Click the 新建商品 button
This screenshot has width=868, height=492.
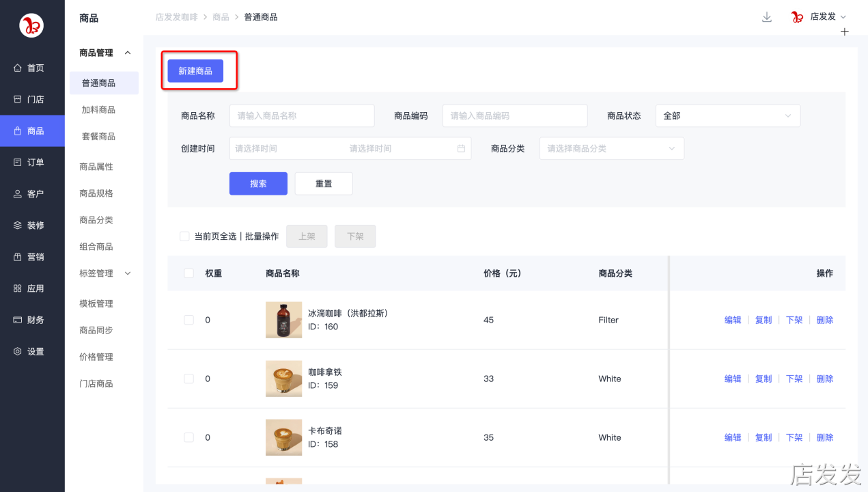pyautogui.click(x=195, y=71)
